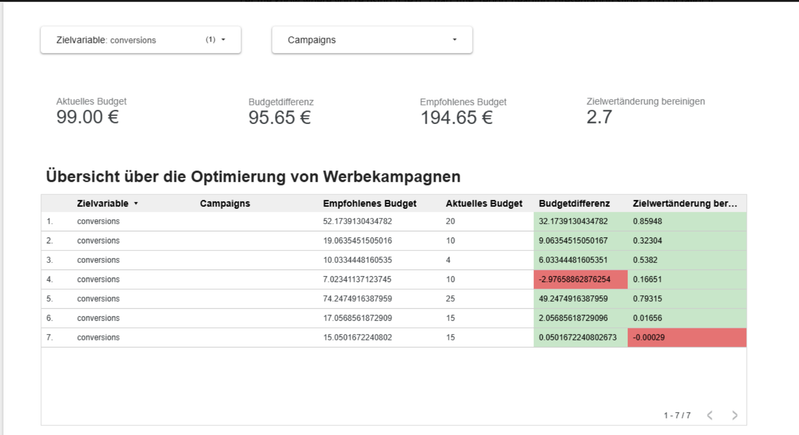Select green cell with value 49.2474916387959
799x435 pixels.
point(580,299)
